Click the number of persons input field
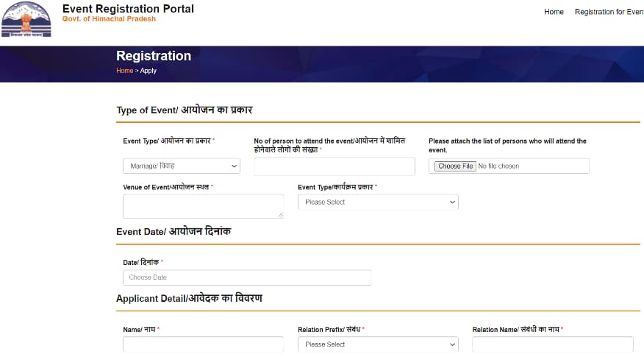644x357 pixels. click(334, 166)
